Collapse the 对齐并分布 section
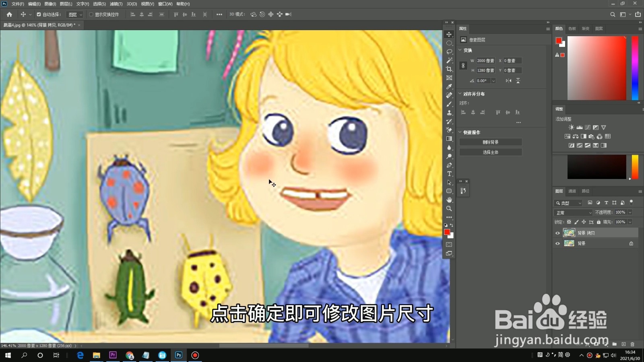Image resolution: width=644 pixels, height=362 pixels. point(460,94)
